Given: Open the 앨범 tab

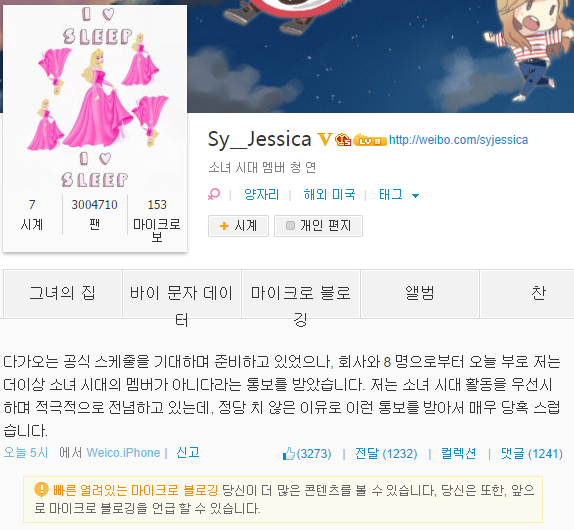Looking at the screenshot, I should point(420,294).
